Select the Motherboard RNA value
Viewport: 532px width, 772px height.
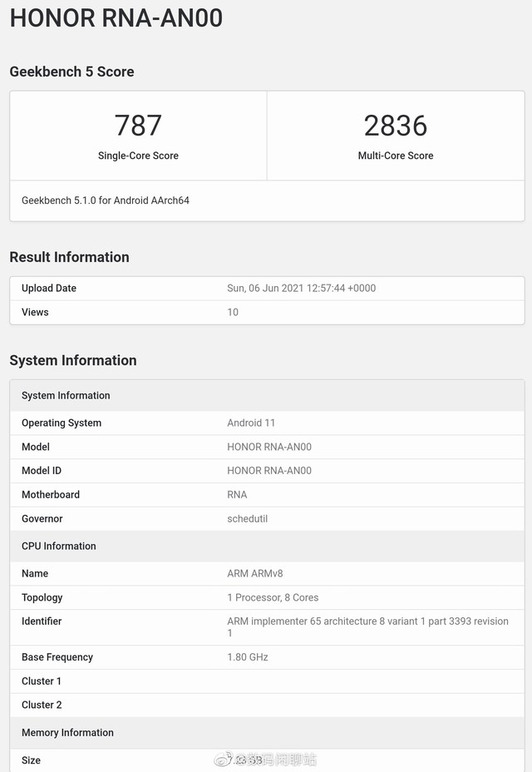[x=237, y=495]
